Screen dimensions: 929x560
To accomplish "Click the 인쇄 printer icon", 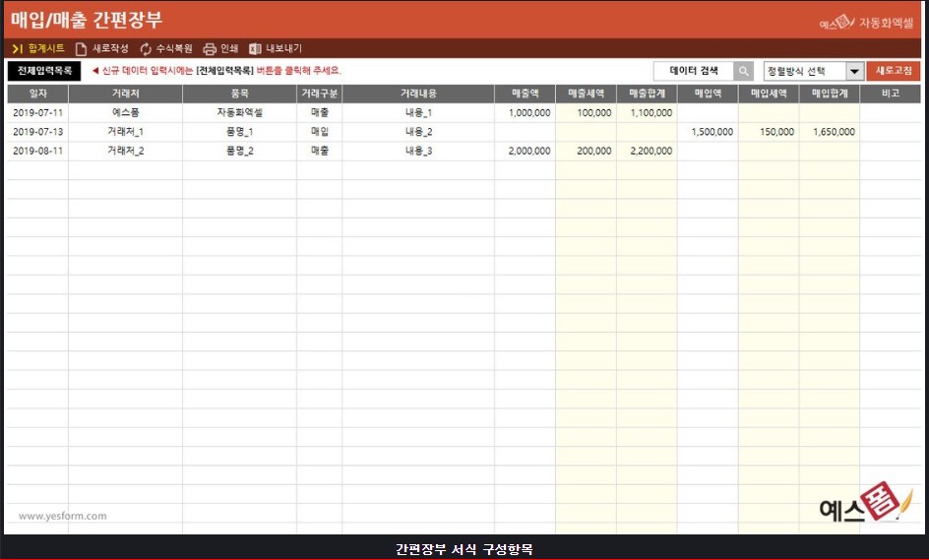I will [x=210, y=48].
